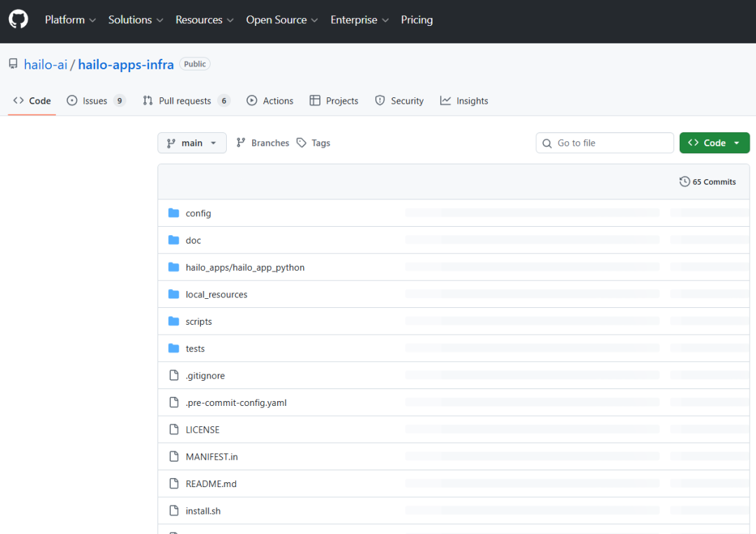Open the install.sh file
756x534 pixels.
click(203, 510)
